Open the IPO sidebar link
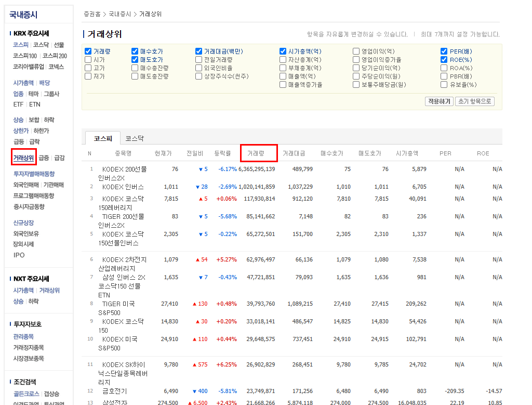Image resolution: width=532 pixels, height=405 pixels. 19,255
